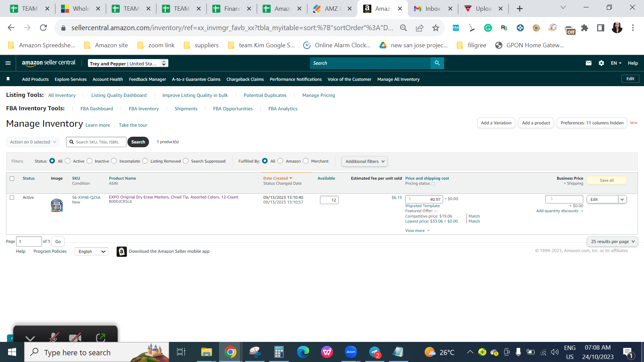Sort by the Date Created column
Screen dimensions: 644x362
click(x=277, y=178)
